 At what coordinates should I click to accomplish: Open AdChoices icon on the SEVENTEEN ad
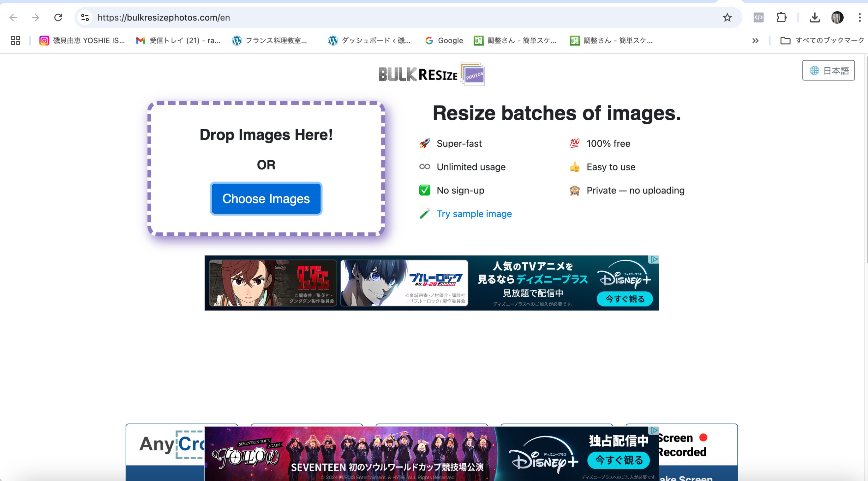pyautogui.click(x=654, y=431)
